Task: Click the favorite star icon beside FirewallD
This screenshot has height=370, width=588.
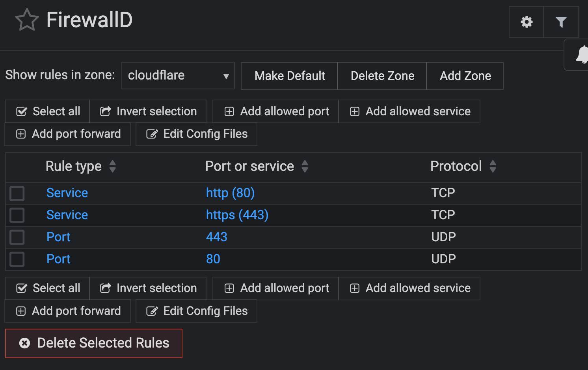Action: [x=27, y=20]
